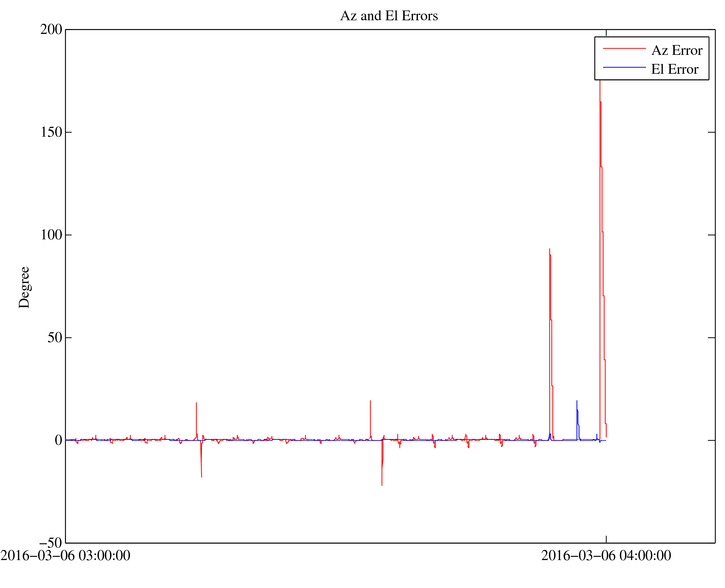The height and width of the screenshot is (588, 725).
Task: Click the 'El Error' legend label
Action: pos(674,70)
